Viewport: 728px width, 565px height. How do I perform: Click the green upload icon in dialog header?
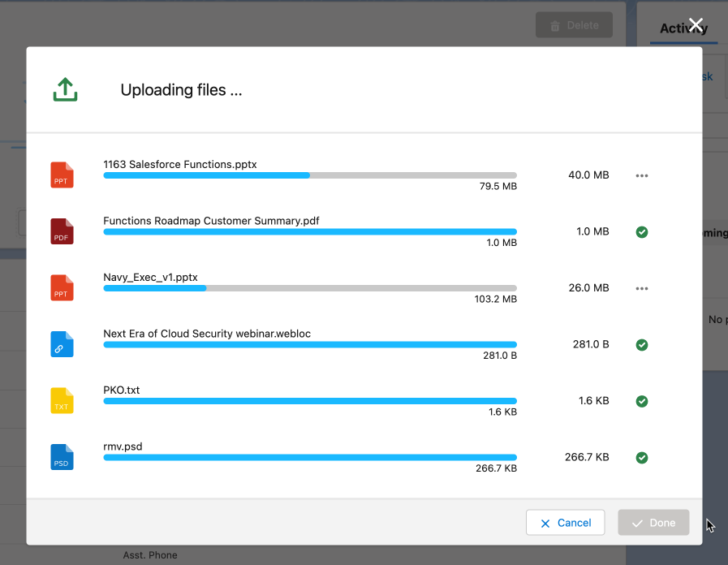pyautogui.click(x=65, y=89)
